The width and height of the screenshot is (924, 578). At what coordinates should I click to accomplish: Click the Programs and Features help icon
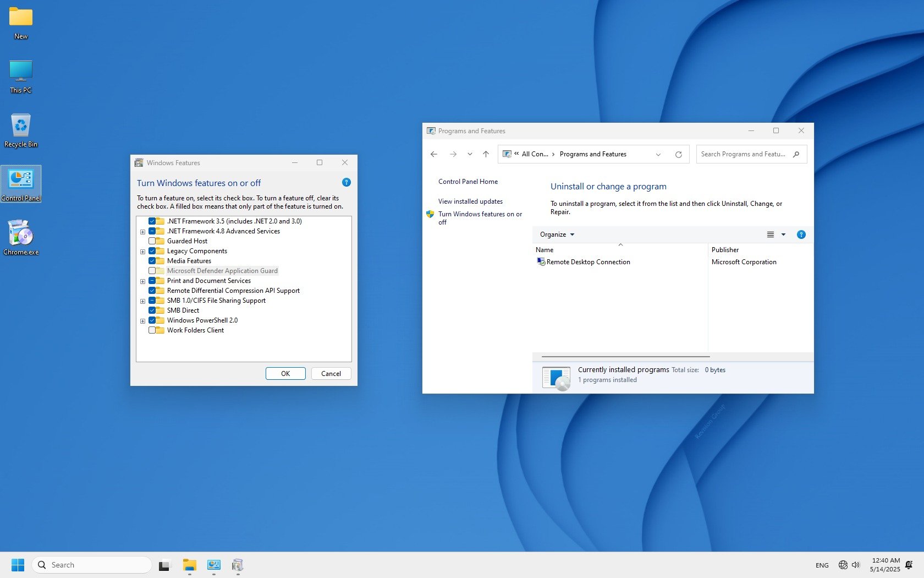801,235
